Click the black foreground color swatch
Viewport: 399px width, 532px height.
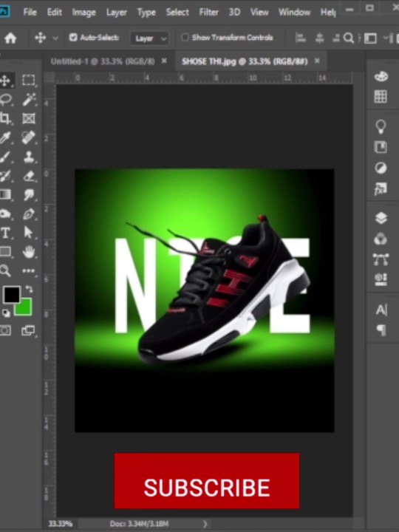[x=12, y=295]
